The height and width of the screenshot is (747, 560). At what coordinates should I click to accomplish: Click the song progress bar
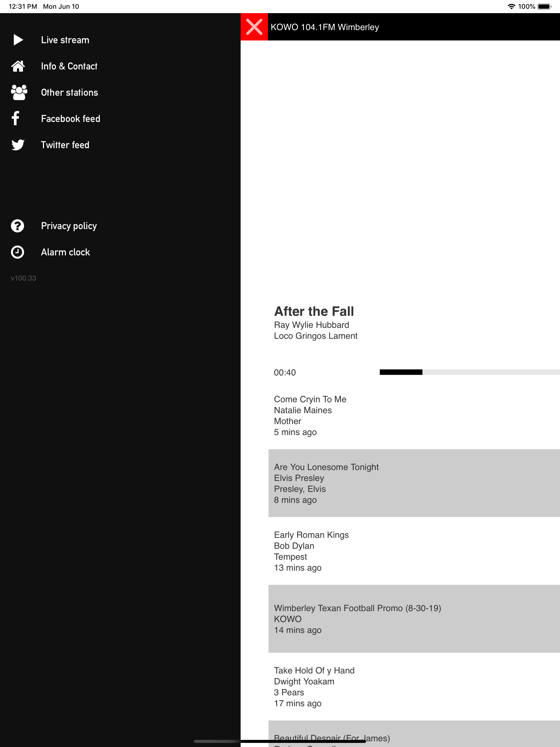pyautogui.click(x=469, y=372)
